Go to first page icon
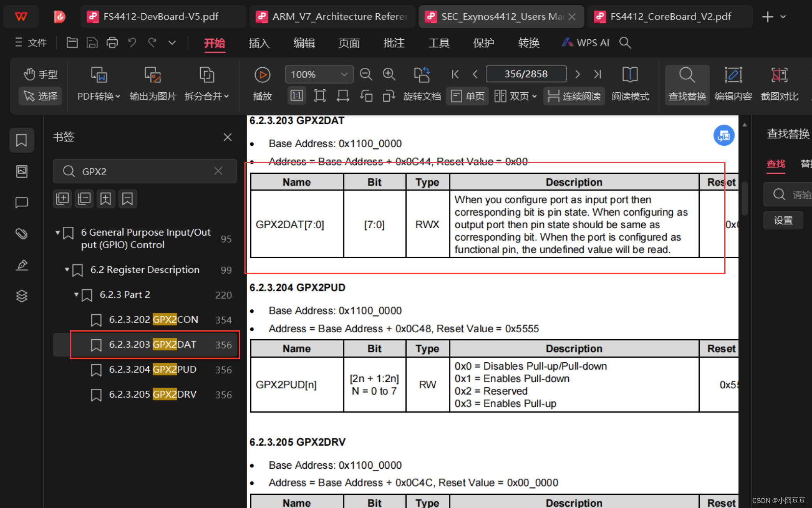The width and height of the screenshot is (812, 508). pyautogui.click(x=455, y=74)
